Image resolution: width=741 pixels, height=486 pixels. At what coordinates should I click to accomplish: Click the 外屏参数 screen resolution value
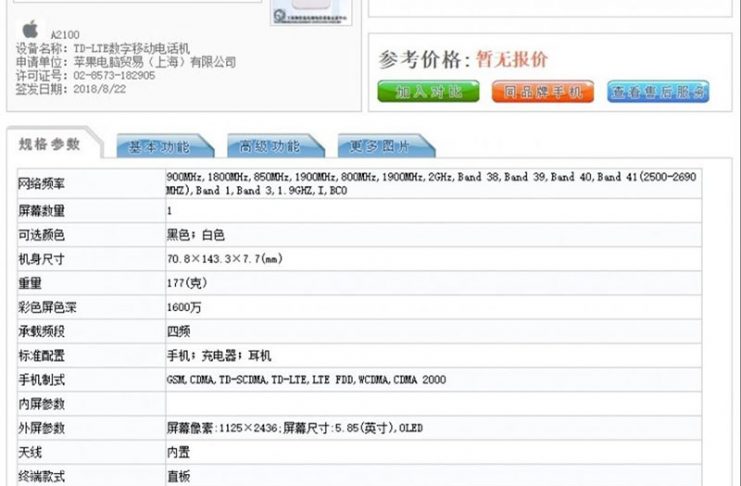click(x=294, y=428)
